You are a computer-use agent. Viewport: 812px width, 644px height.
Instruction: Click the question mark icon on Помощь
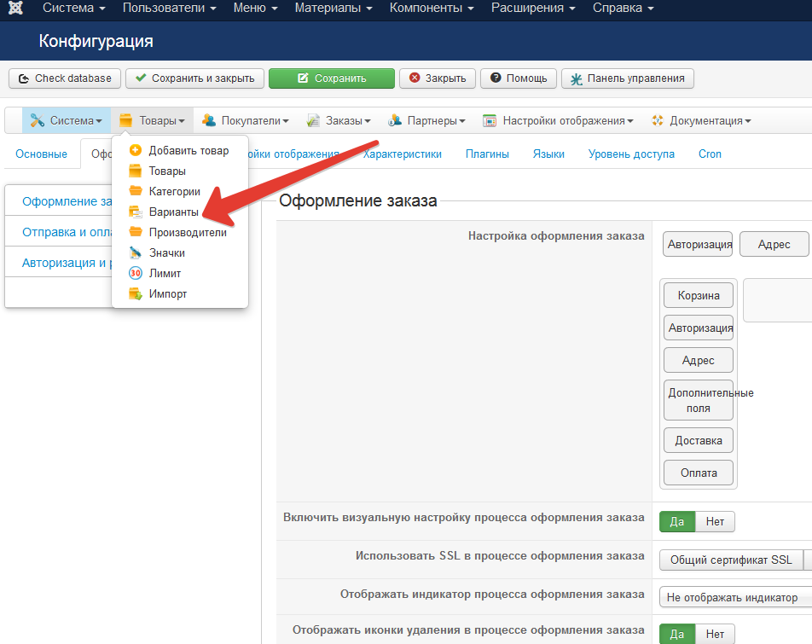click(496, 78)
